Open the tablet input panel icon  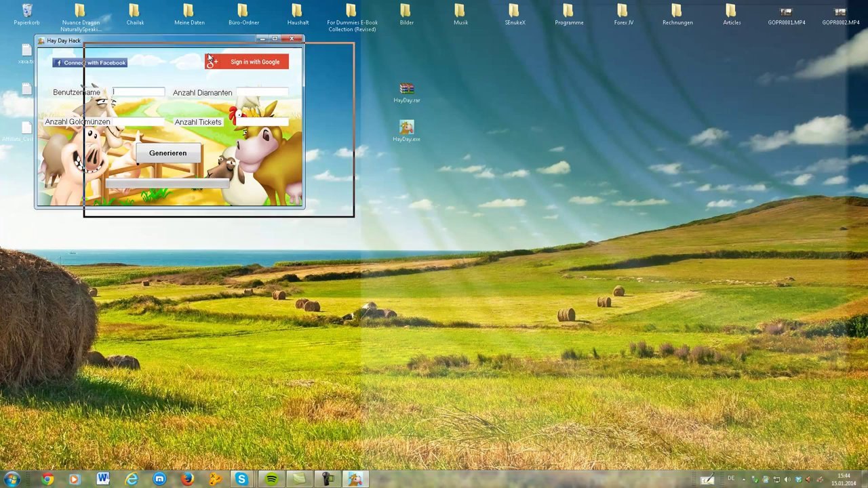pos(707,479)
